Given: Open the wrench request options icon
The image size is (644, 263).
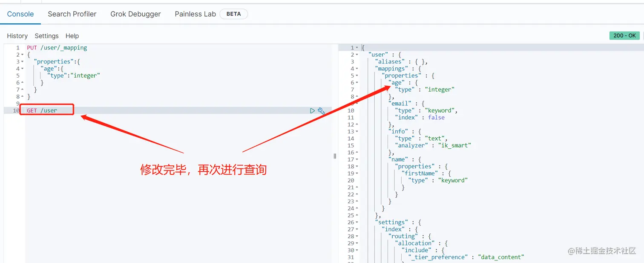Looking at the screenshot, I should (x=322, y=110).
